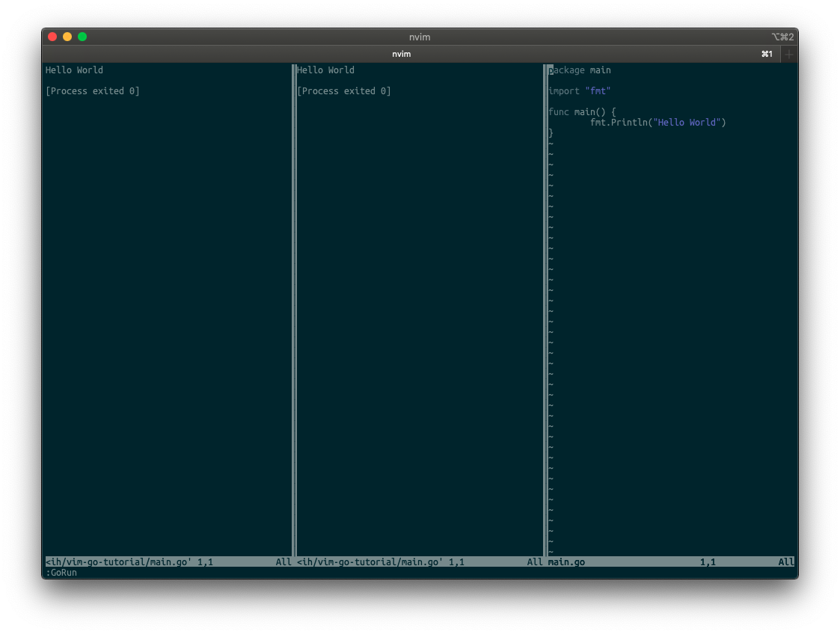Viewport: 840px width, 634px height.
Task: Click the left pane status line path
Action: pos(118,562)
